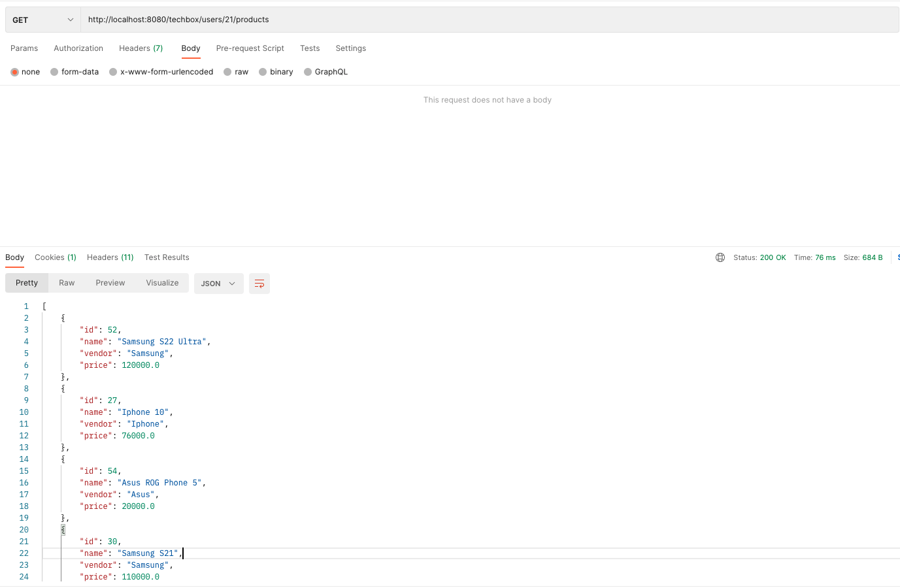This screenshot has width=900, height=588.
Task: Click line number 16 in gutter
Action: 24,483
